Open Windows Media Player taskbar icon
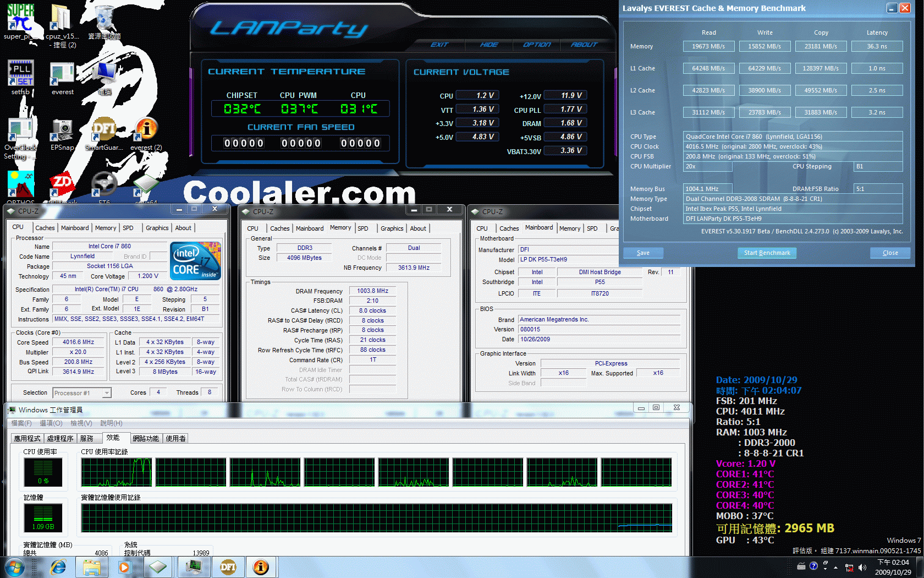The image size is (924, 578). (124, 567)
